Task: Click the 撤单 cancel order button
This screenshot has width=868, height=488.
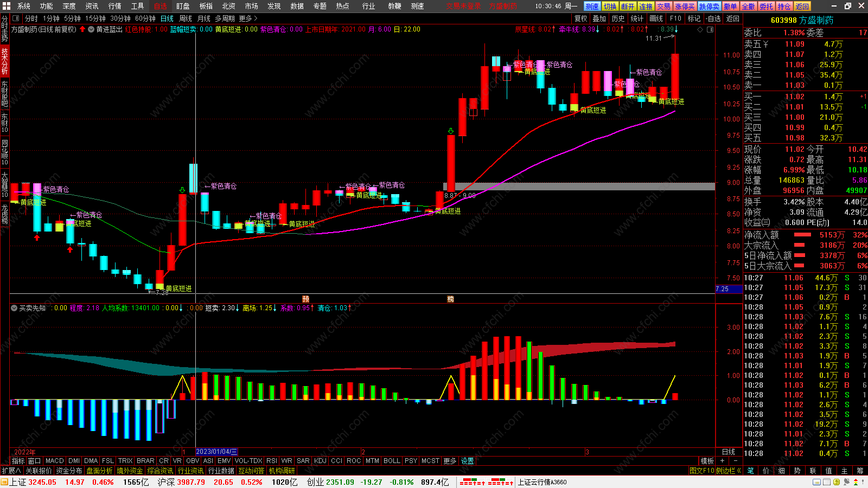Action: tap(730, 7)
